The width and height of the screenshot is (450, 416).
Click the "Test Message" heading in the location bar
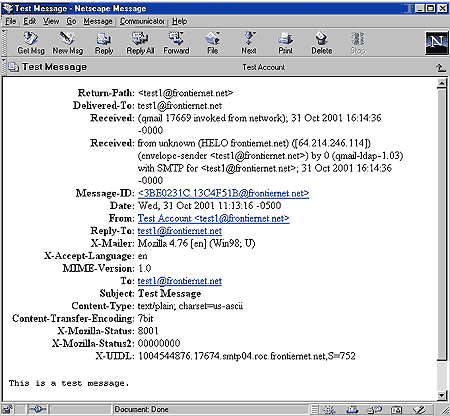pyautogui.click(x=54, y=67)
